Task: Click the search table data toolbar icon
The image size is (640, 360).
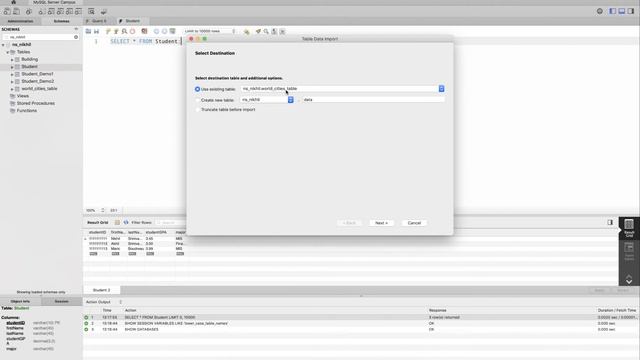Action: [x=91, y=11]
